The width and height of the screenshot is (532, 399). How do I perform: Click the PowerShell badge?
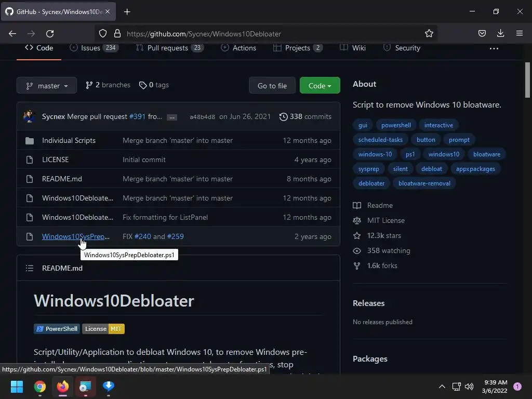[57, 329]
